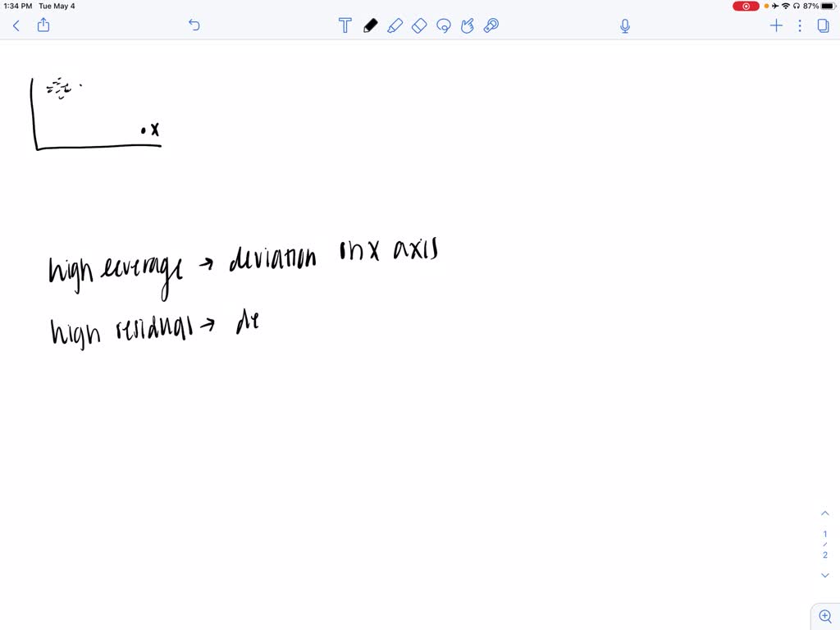Undo the last stroke
The width and height of the screenshot is (840, 630).
194,25
